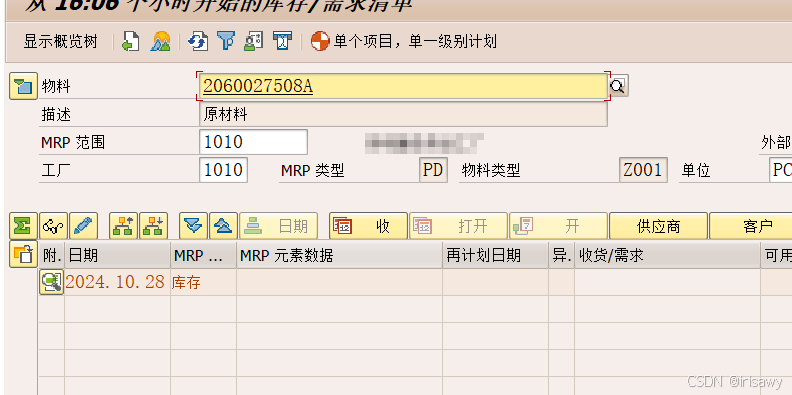The image size is (792, 395).
Task: Click the 收 calendar button
Action: tap(368, 226)
